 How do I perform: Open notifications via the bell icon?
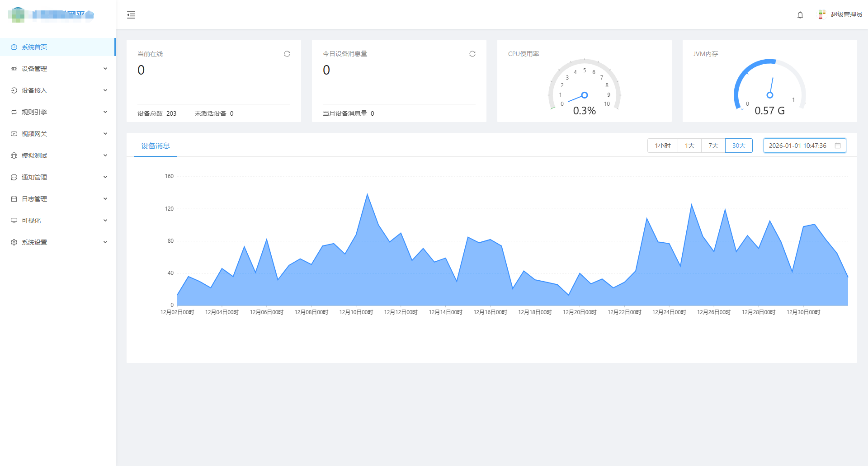800,15
